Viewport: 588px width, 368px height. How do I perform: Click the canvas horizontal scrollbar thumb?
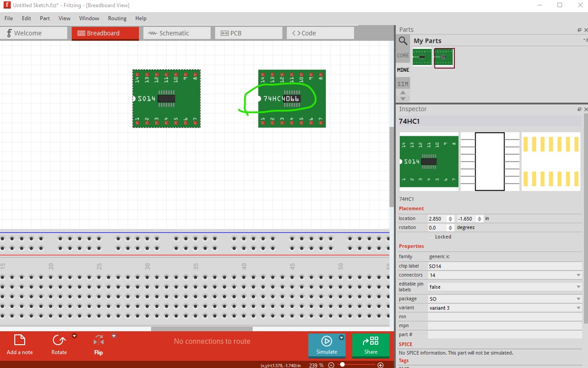tap(202, 329)
